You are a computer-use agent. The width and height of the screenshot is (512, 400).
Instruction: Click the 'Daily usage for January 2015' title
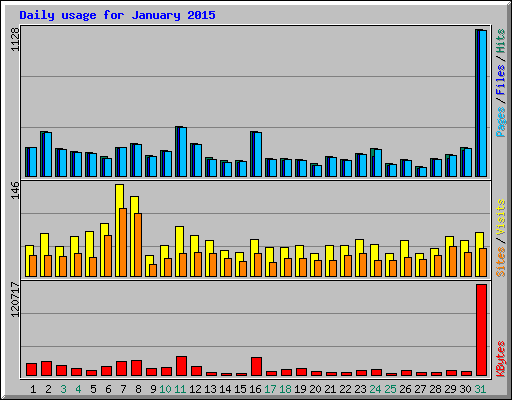click(117, 15)
